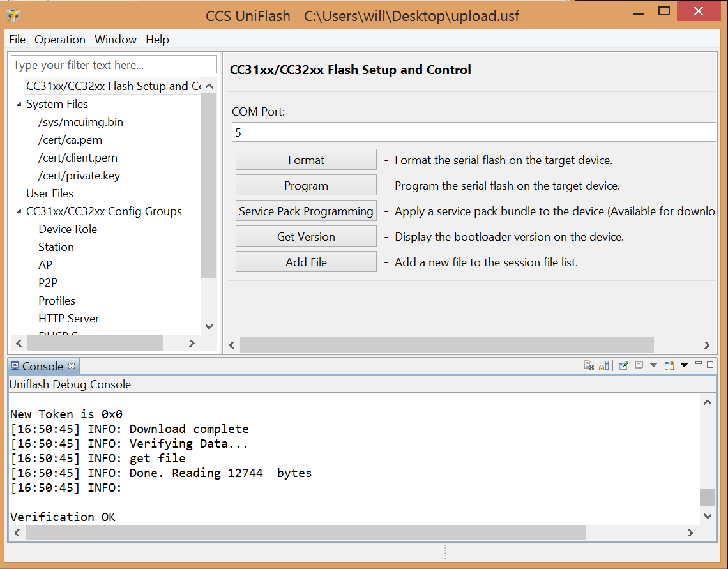Click the 'Download complete' console line

(x=130, y=429)
